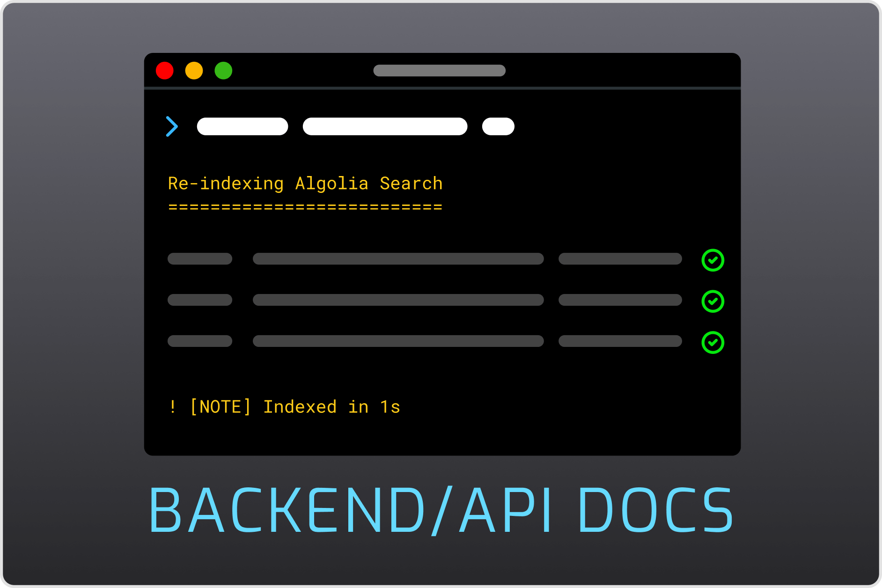This screenshot has width=882, height=588.
Task: Click the yellow minimize dot in terminal title bar
Action: 194,71
